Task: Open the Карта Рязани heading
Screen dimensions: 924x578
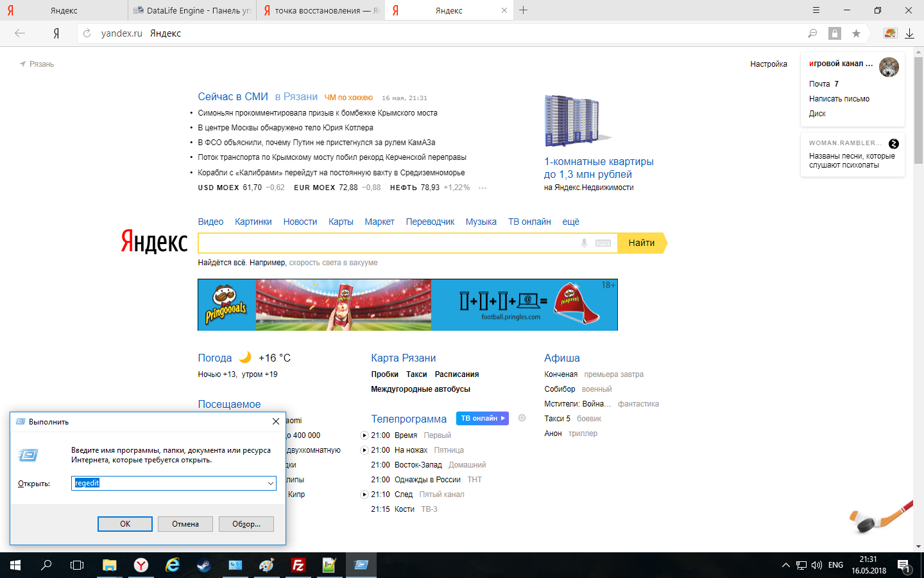Action: click(404, 358)
